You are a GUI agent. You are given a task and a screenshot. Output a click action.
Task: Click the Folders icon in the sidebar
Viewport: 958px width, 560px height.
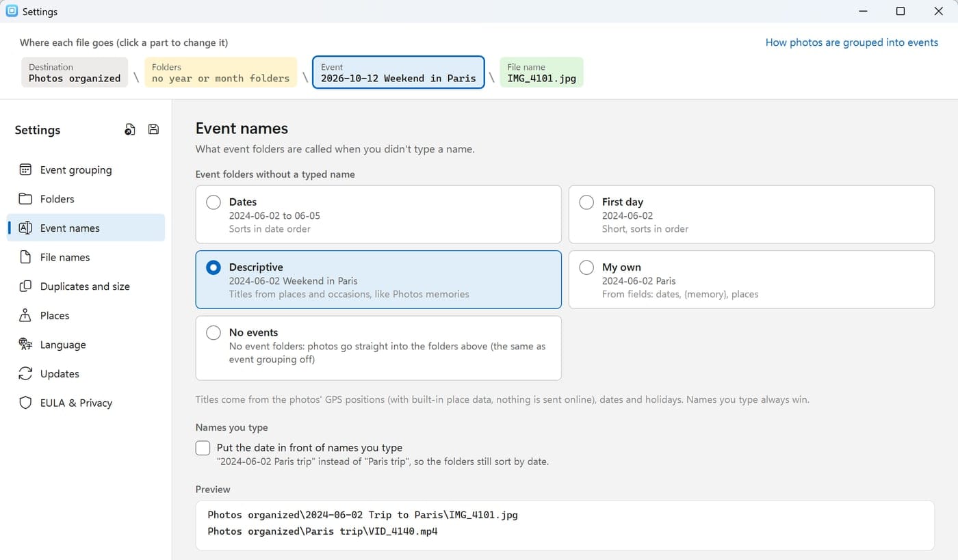[25, 199]
